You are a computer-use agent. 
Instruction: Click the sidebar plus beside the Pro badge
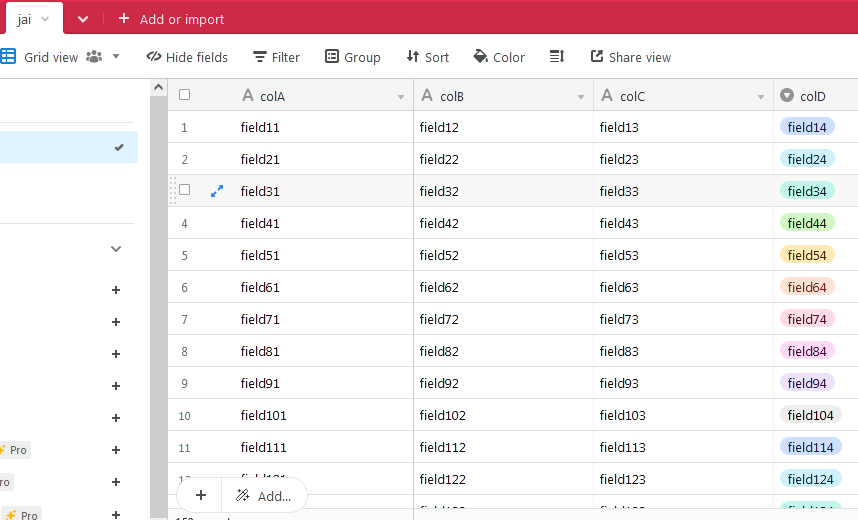(x=115, y=450)
